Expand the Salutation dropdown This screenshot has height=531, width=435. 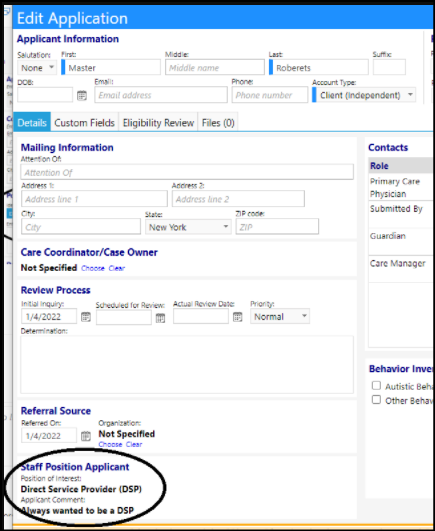tap(37, 68)
